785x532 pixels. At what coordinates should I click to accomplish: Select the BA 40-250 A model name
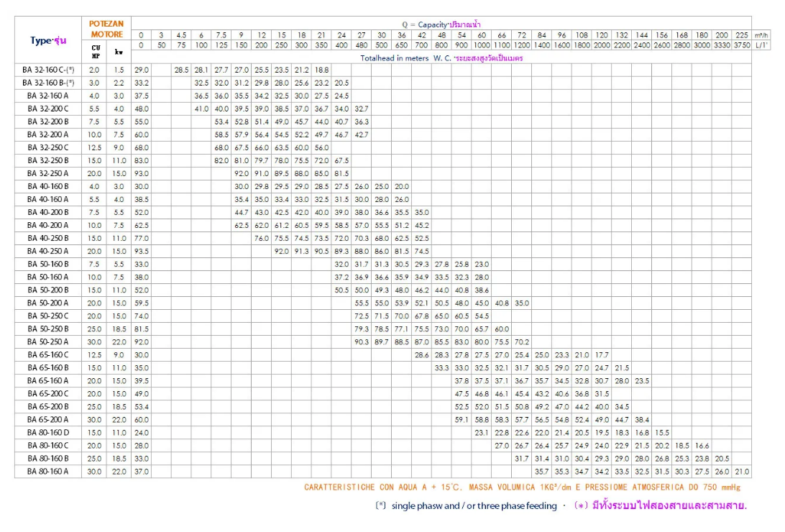click(x=48, y=251)
